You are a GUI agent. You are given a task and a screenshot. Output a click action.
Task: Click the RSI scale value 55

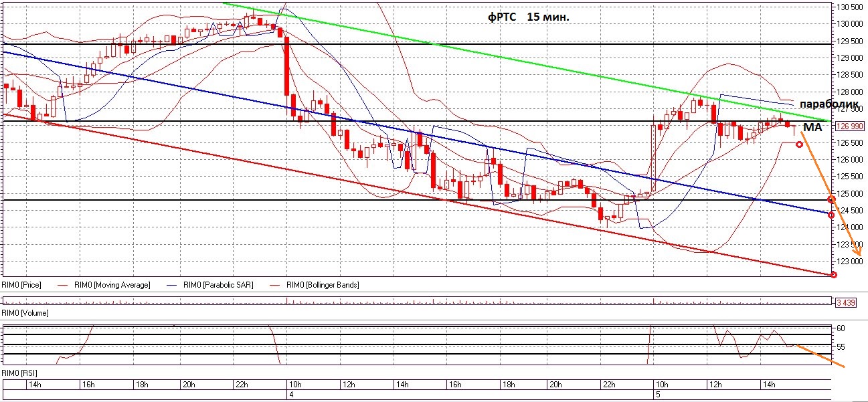click(841, 347)
